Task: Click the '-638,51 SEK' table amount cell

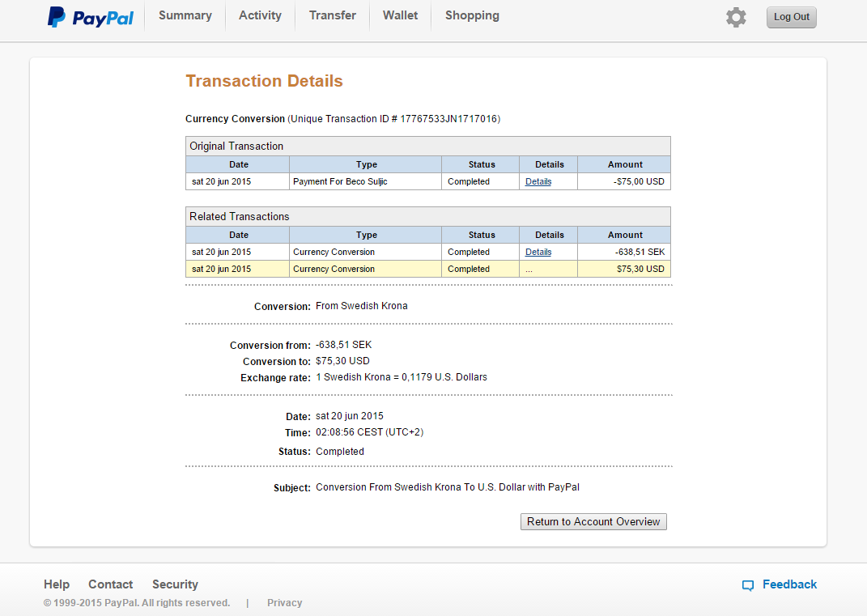Action: (x=624, y=252)
